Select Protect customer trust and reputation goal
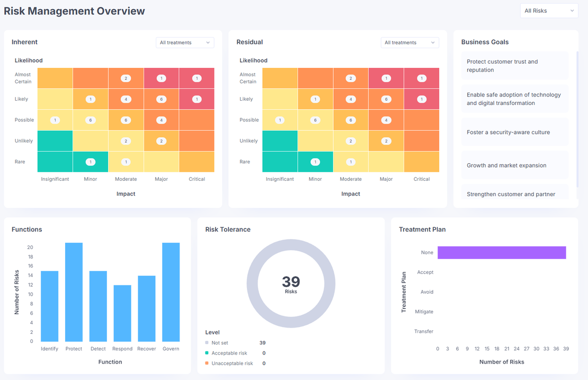 tap(514, 66)
